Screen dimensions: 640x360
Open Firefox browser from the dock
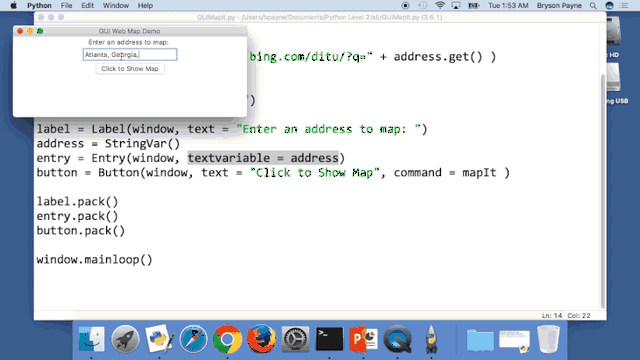[262, 339]
